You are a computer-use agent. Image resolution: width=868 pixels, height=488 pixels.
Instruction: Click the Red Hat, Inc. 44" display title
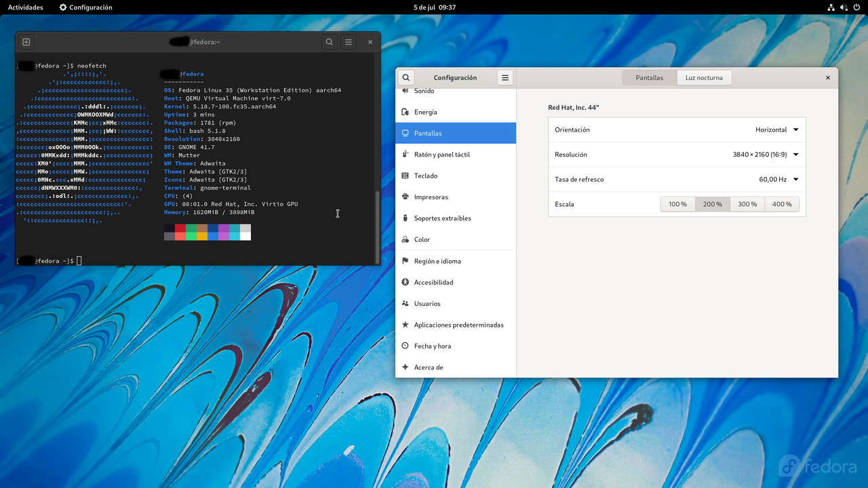(x=574, y=108)
